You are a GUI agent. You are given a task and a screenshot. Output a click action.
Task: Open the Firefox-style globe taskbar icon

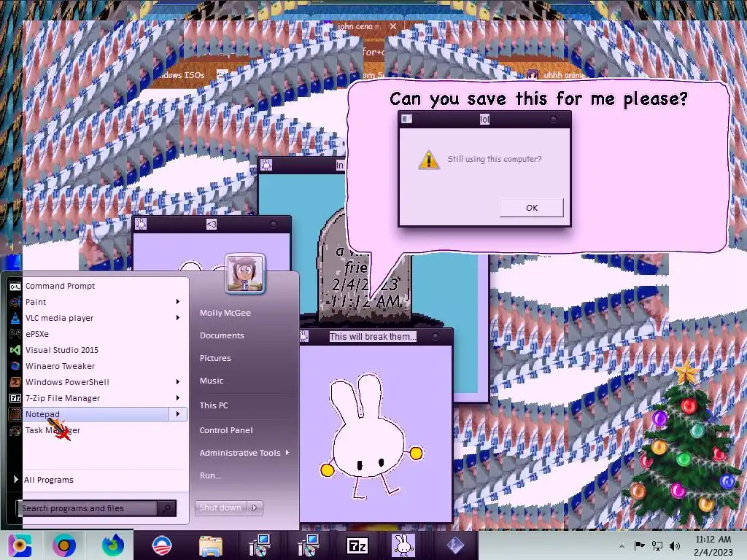[x=113, y=545]
